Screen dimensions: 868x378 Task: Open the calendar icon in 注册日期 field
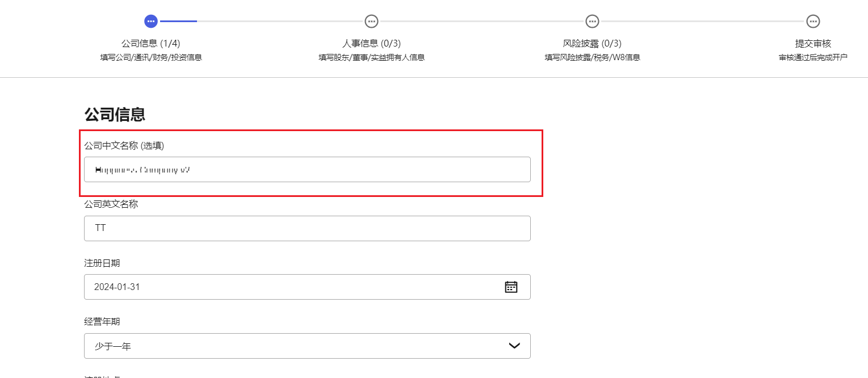pyautogui.click(x=511, y=287)
